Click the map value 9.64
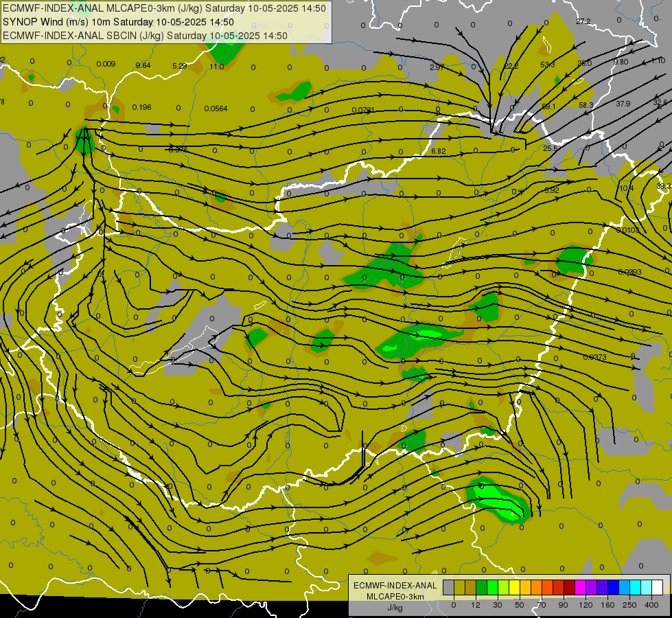Image resolution: width=672 pixels, height=618 pixels. coord(143,65)
